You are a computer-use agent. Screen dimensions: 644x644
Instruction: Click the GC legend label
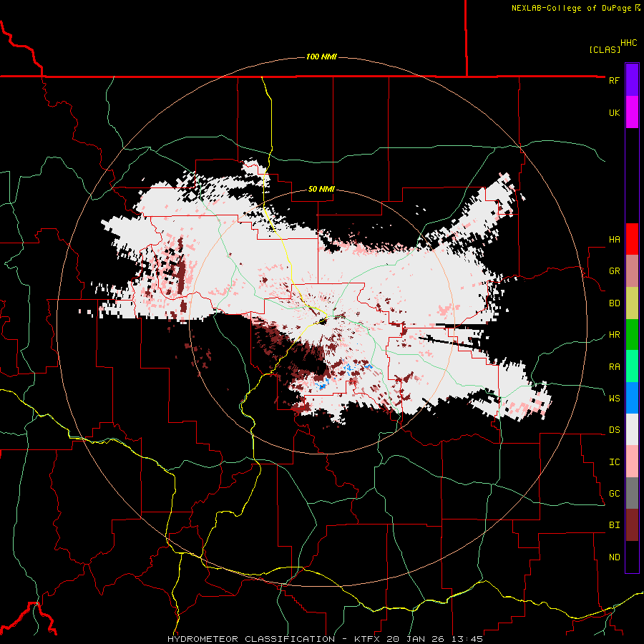point(614,494)
